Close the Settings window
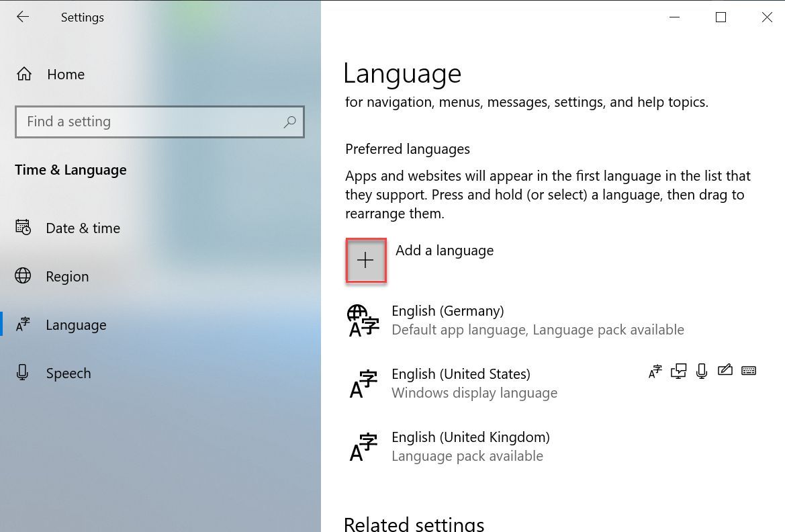Screen dimensions: 785x532 pos(766,17)
